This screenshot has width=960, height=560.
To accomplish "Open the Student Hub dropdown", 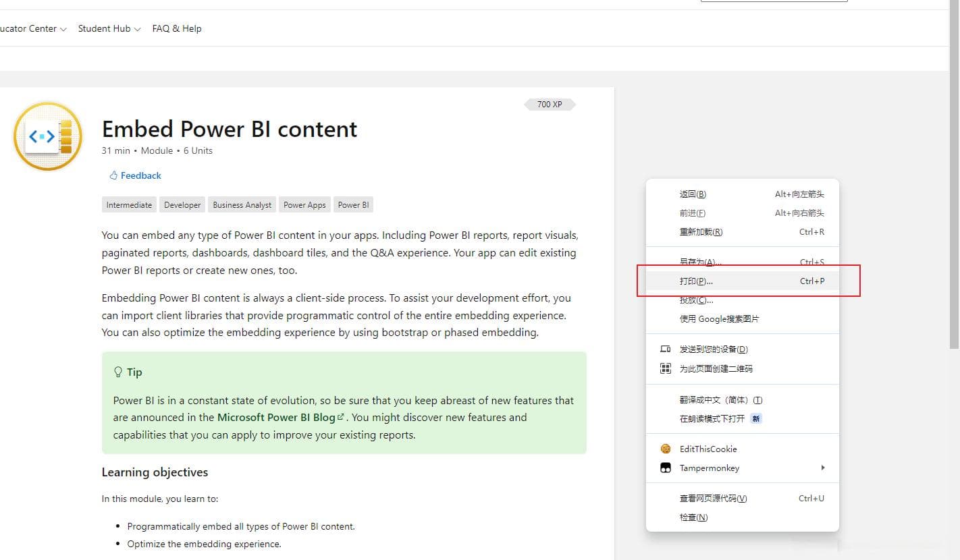I will click(x=109, y=28).
